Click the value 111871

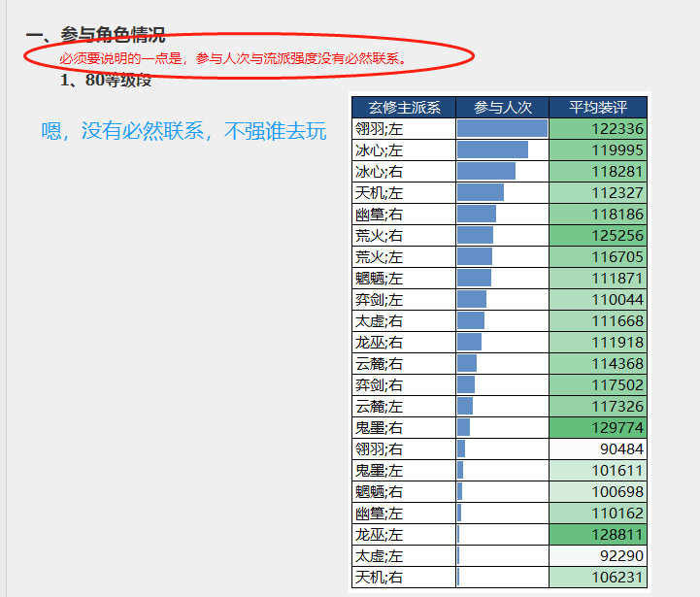pyautogui.click(x=617, y=279)
